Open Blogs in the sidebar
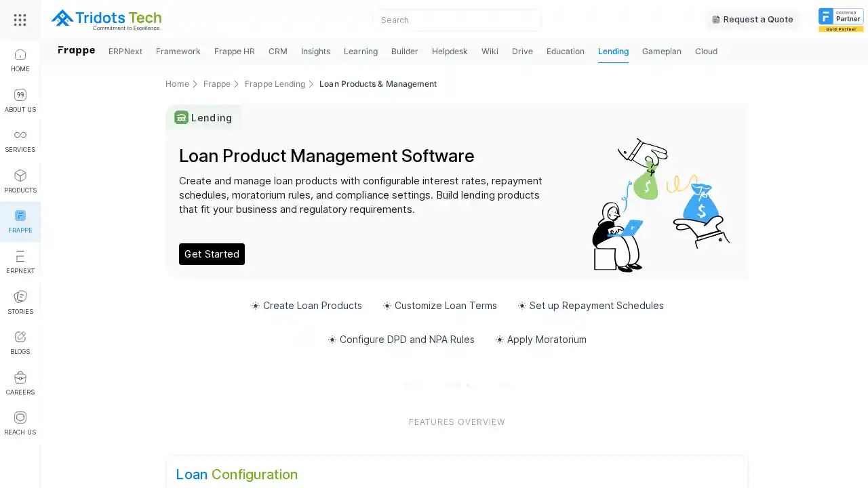The width and height of the screenshot is (868, 488). click(x=20, y=343)
